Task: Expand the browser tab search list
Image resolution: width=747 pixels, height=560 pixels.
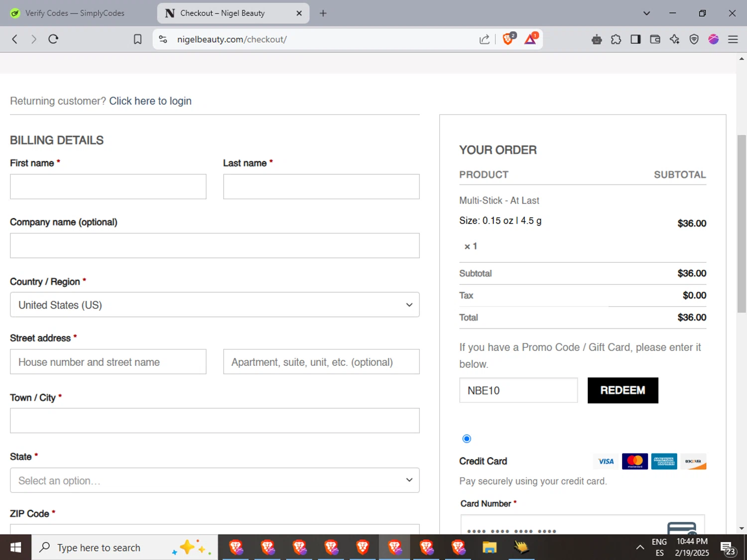Action: click(646, 13)
